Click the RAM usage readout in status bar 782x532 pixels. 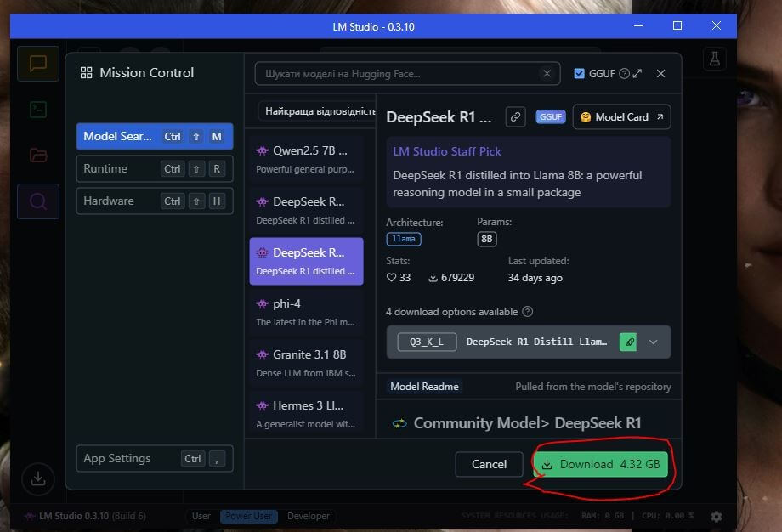(x=603, y=516)
